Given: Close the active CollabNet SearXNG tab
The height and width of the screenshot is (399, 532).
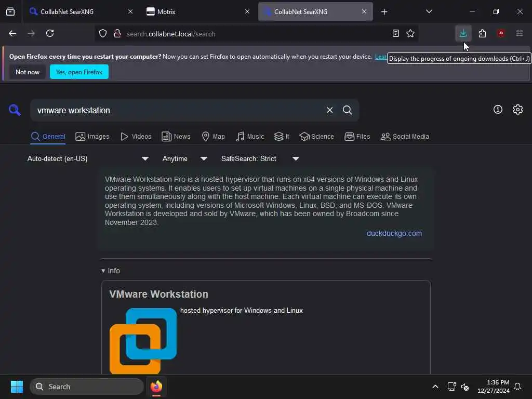Looking at the screenshot, I should pyautogui.click(x=364, y=11).
